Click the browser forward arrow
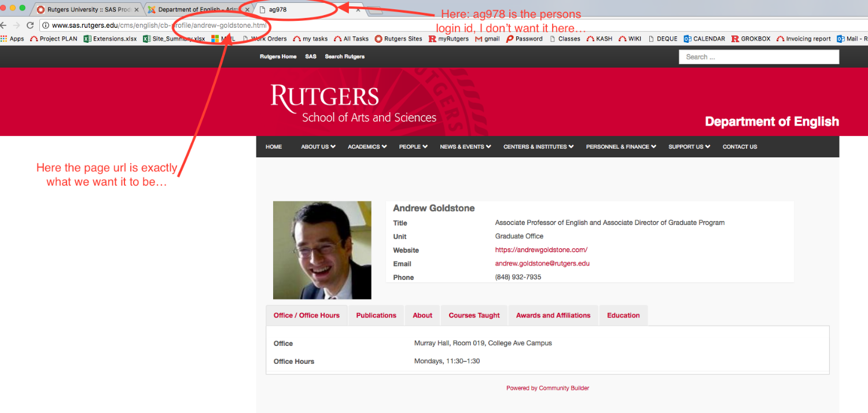The height and width of the screenshot is (413, 868). pyautogui.click(x=16, y=25)
